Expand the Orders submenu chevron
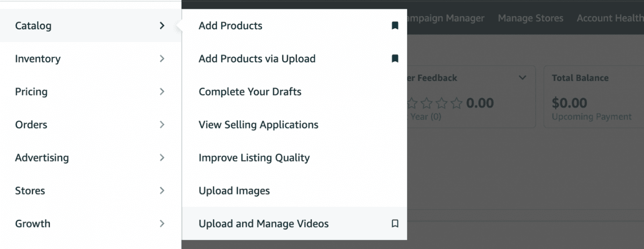Screen dimensions: 644x249 [x=162, y=125]
